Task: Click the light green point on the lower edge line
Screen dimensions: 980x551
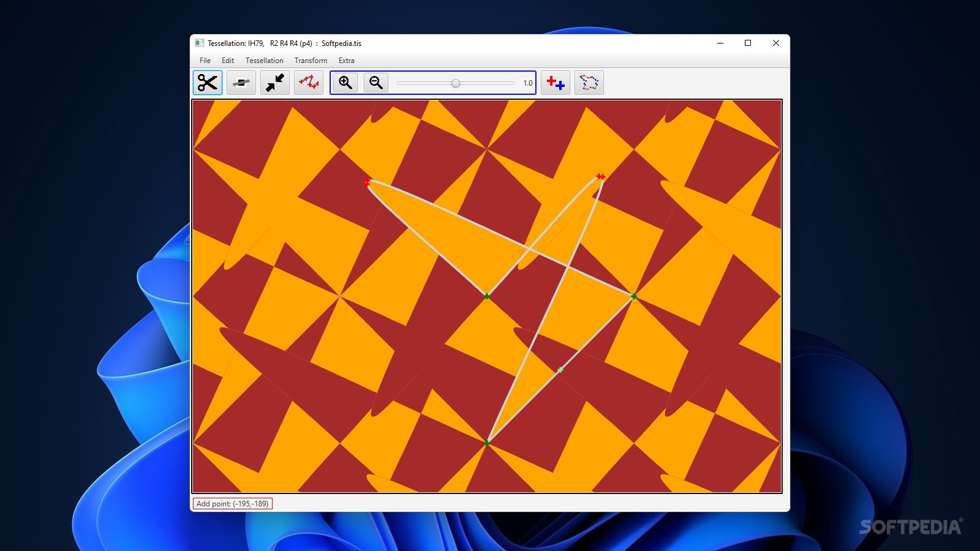Action: click(560, 370)
